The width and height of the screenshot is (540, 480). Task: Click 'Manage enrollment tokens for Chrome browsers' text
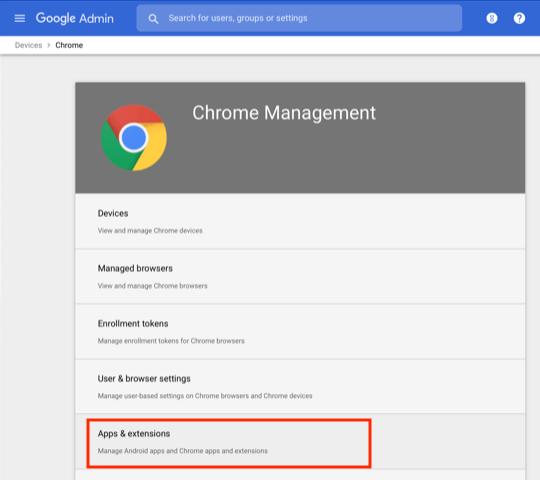pyautogui.click(x=171, y=341)
